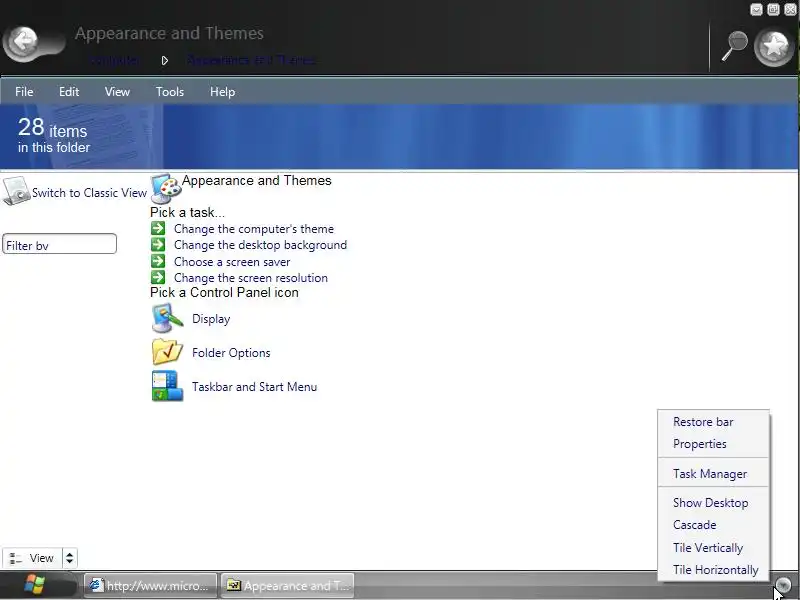Click the Folder Options link text
This screenshot has width=800, height=600.
(231, 353)
